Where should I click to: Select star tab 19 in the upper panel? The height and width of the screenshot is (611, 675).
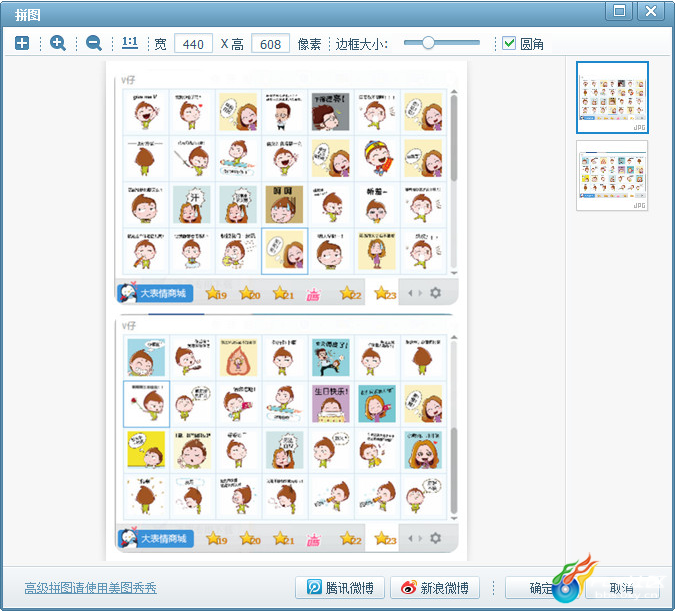point(216,294)
